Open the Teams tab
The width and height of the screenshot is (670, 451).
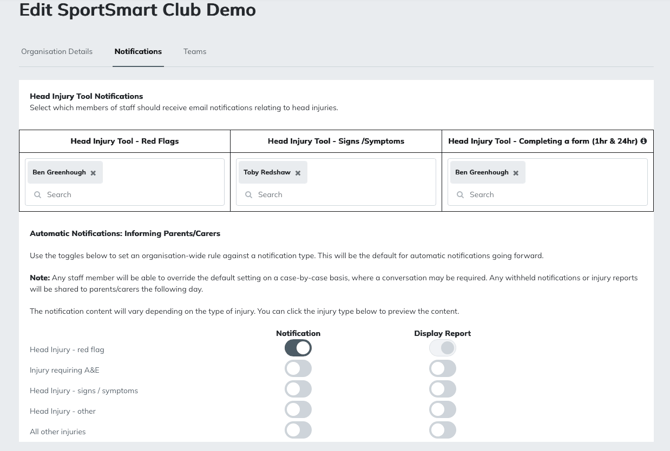[195, 51]
